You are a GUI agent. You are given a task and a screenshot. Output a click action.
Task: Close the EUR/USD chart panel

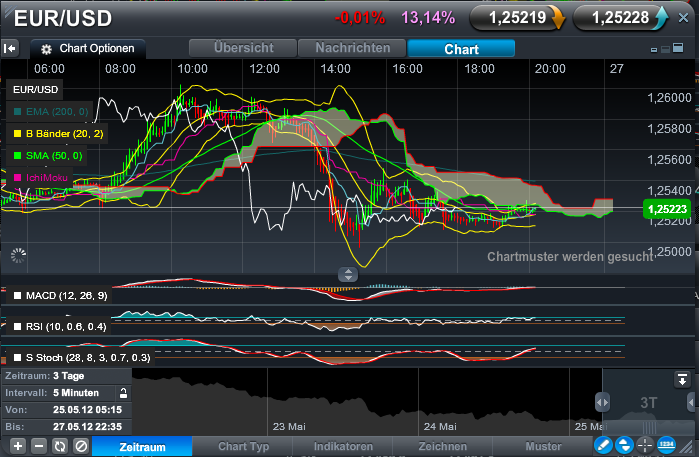pos(683,18)
